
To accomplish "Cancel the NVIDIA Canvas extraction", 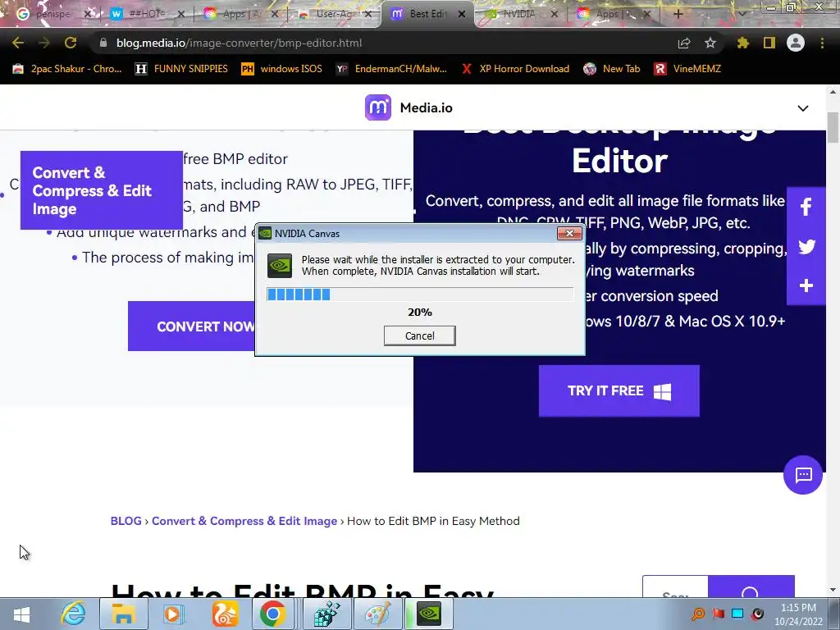I will [x=419, y=336].
